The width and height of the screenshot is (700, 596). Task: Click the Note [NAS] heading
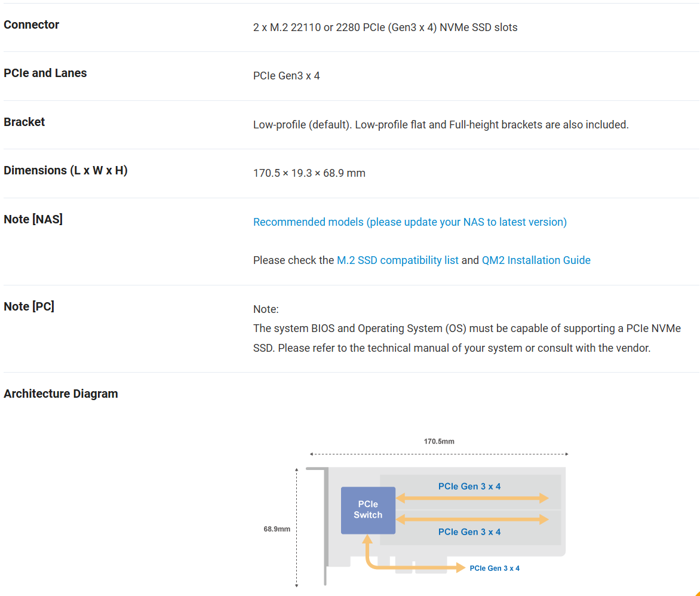pos(33,220)
